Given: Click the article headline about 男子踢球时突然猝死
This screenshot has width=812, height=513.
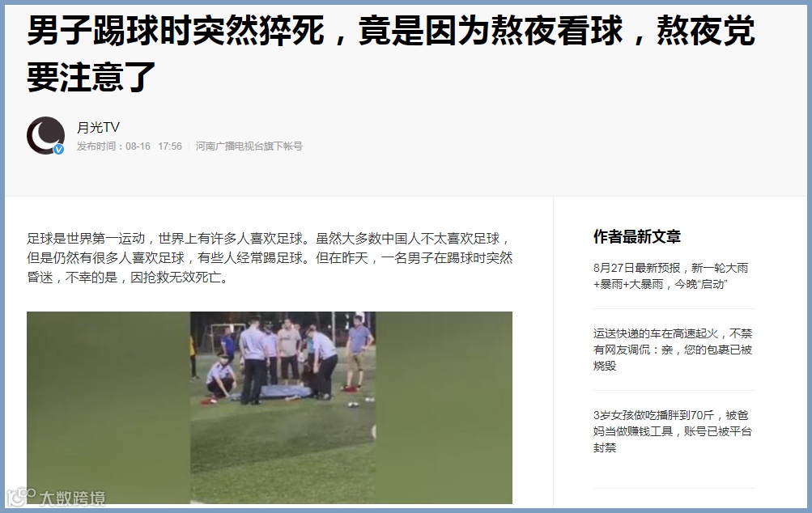Looking at the screenshot, I should tap(390, 54).
